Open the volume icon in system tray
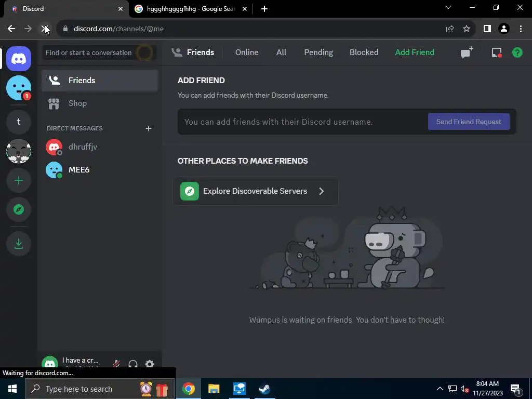 pyautogui.click(x=464, y=389)
